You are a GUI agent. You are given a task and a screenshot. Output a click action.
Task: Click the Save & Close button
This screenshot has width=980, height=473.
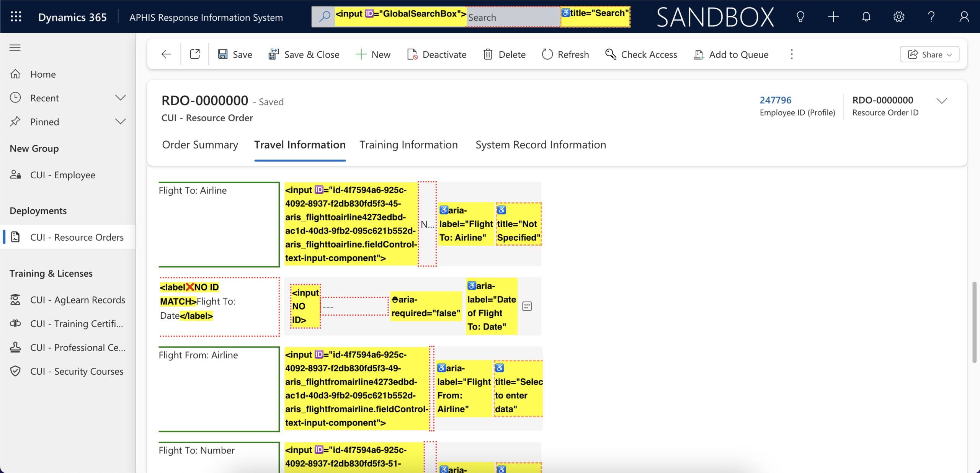tap(304, 54)
